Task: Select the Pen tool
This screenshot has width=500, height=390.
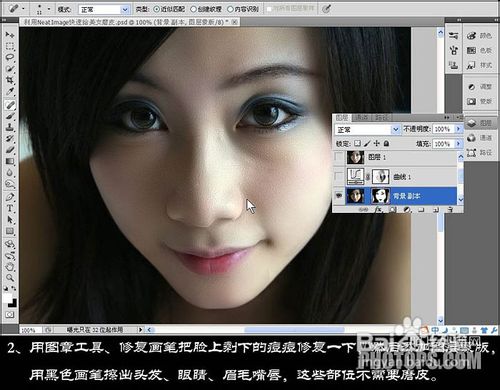Action: [x=10, y=197]
